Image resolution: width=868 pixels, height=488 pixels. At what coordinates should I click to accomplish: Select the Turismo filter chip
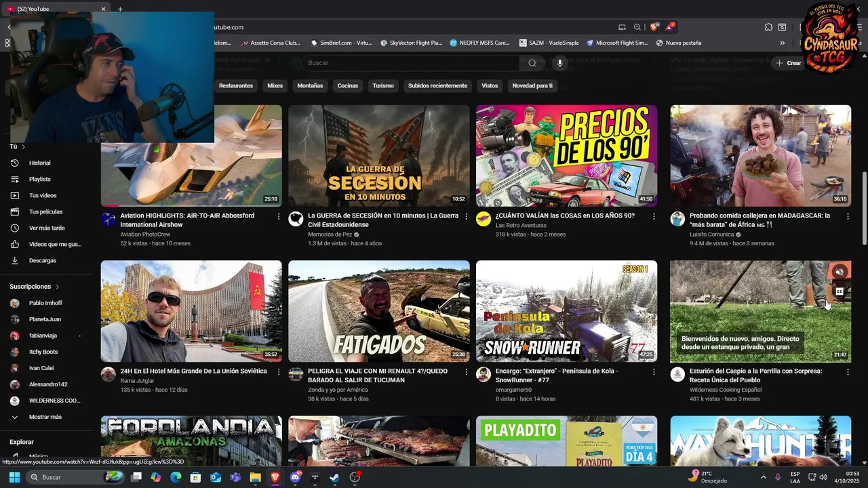click(x=383, y=86)
